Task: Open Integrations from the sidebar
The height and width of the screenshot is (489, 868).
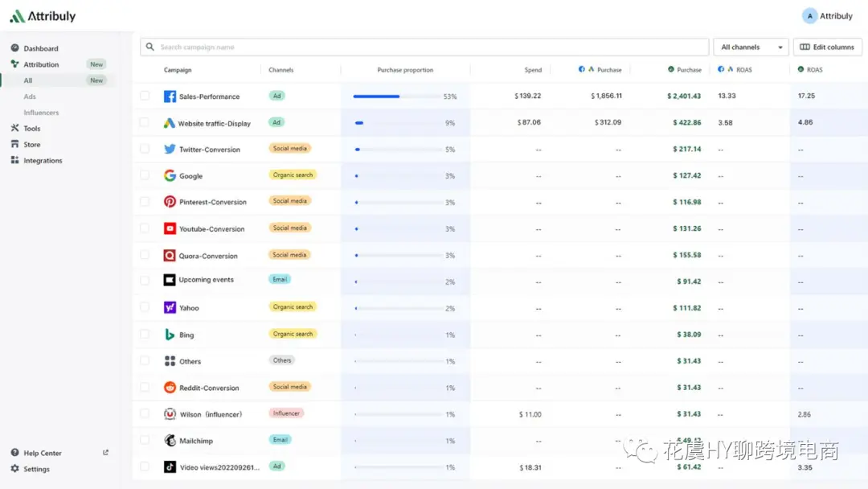Action: pyautogui.click(x=43, y=161)
